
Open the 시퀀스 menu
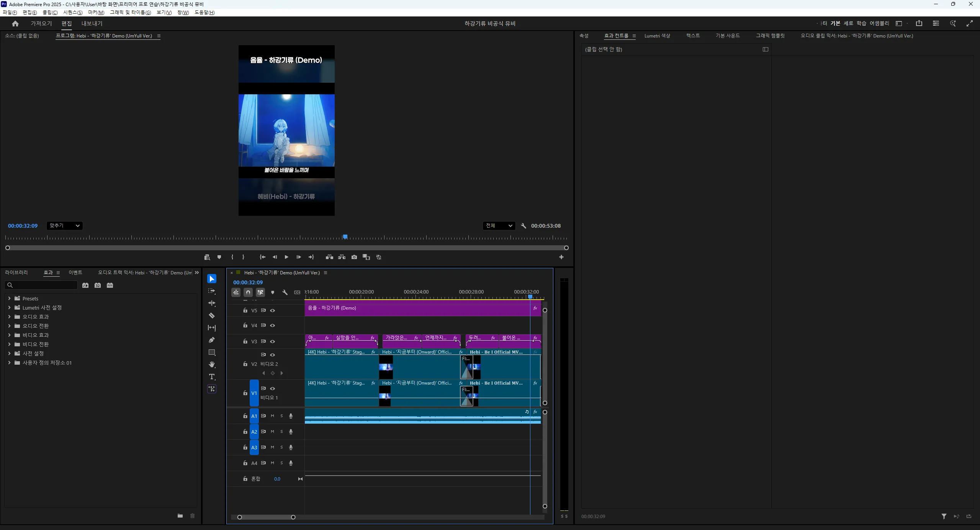click(x=73, y=12)
